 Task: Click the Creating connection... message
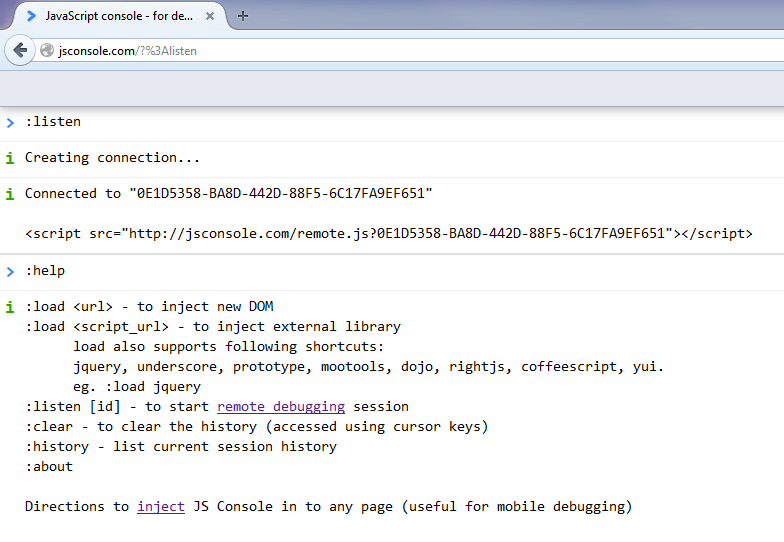[112, 158]
